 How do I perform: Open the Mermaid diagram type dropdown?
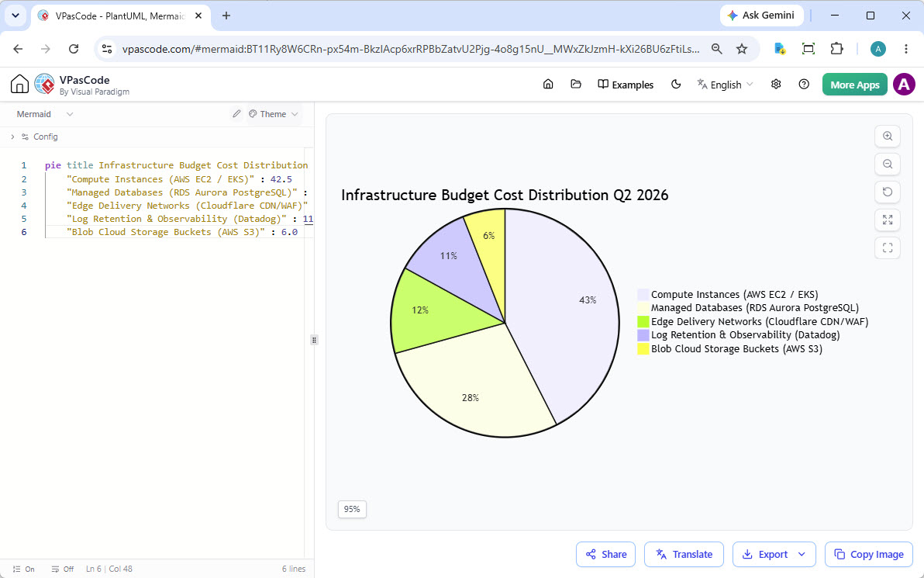45,114
